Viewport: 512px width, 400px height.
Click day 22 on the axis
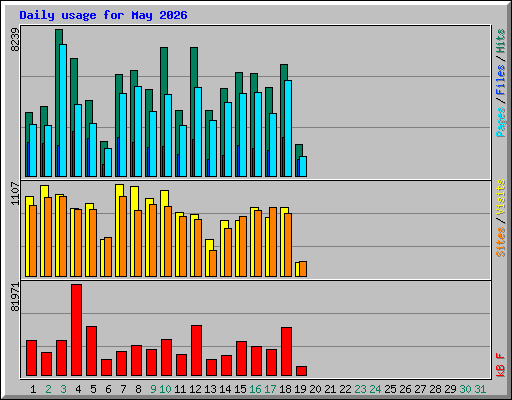point(345,389)
